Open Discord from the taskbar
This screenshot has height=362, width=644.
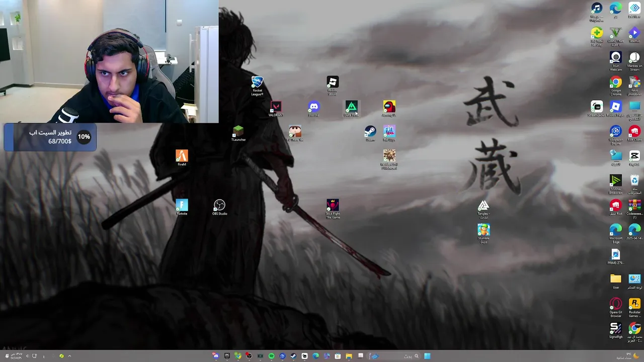pyautogui.click(x=215, y=356)
